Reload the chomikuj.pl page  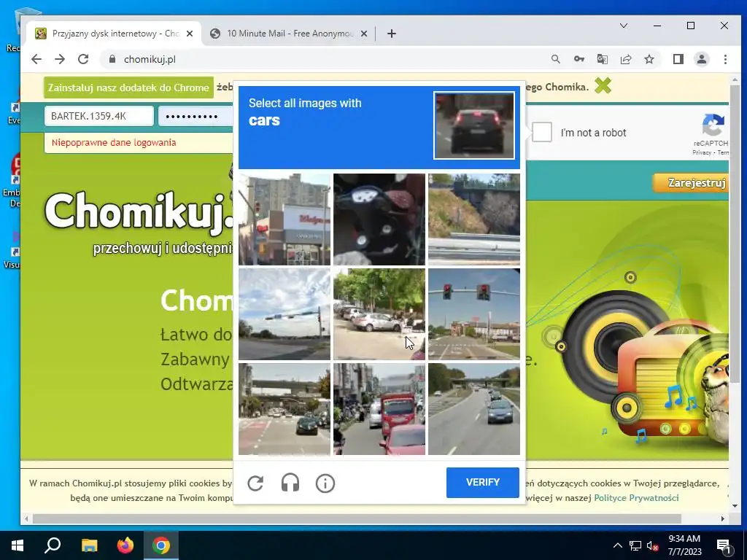[83, 59]
